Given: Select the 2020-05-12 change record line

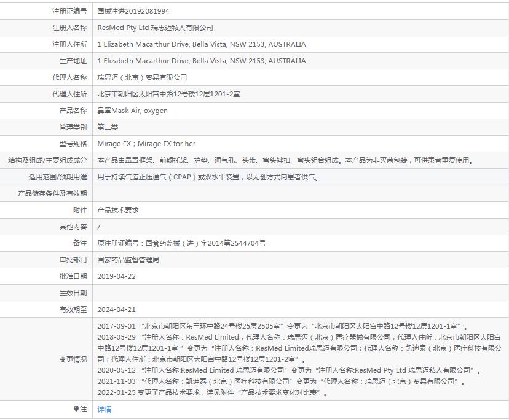Looking at the screenshot, I should coord(290,370).
